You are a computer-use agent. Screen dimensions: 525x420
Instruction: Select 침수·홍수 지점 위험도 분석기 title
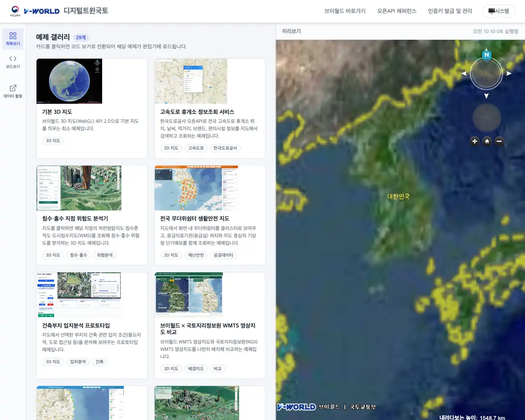[75, 219]
